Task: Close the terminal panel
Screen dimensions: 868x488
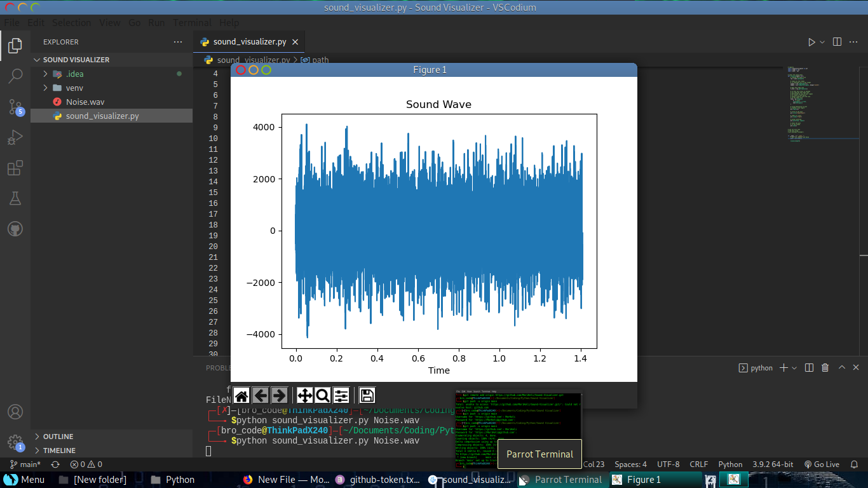Action: coord(857,368)
